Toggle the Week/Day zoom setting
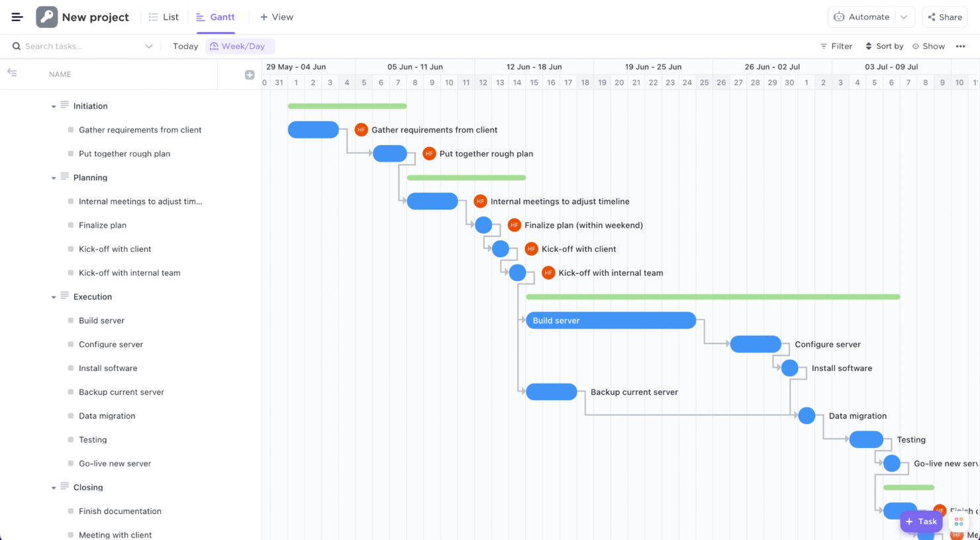980x540 pixels. tap(240, 46)
